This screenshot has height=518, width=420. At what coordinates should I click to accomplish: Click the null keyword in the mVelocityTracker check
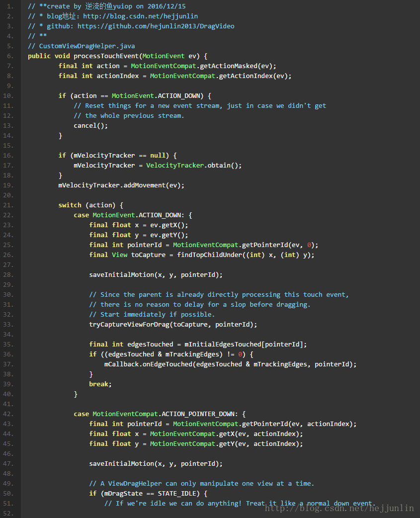(x=158, y=155)
